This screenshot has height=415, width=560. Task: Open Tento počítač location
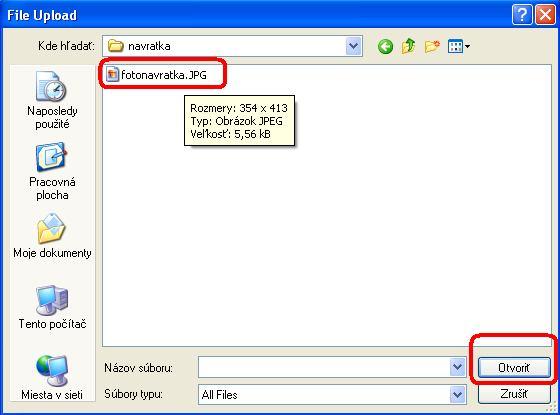(x=52, y=307)
